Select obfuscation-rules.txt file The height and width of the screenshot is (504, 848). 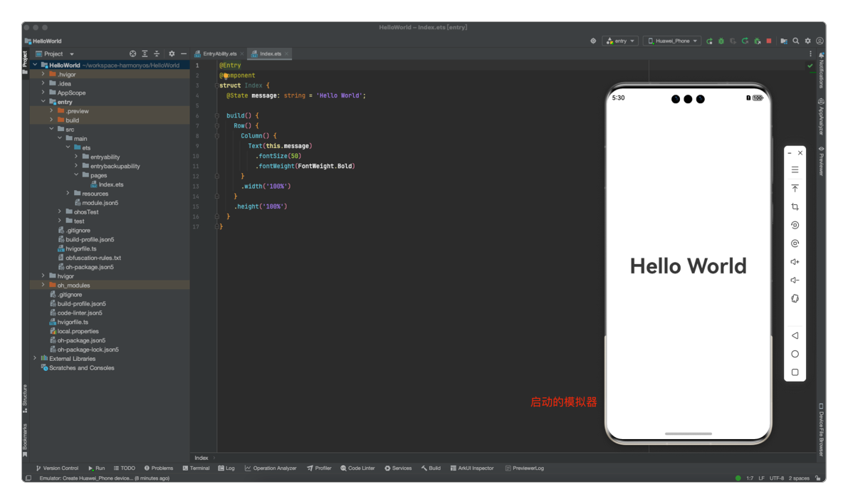[89, 258]
